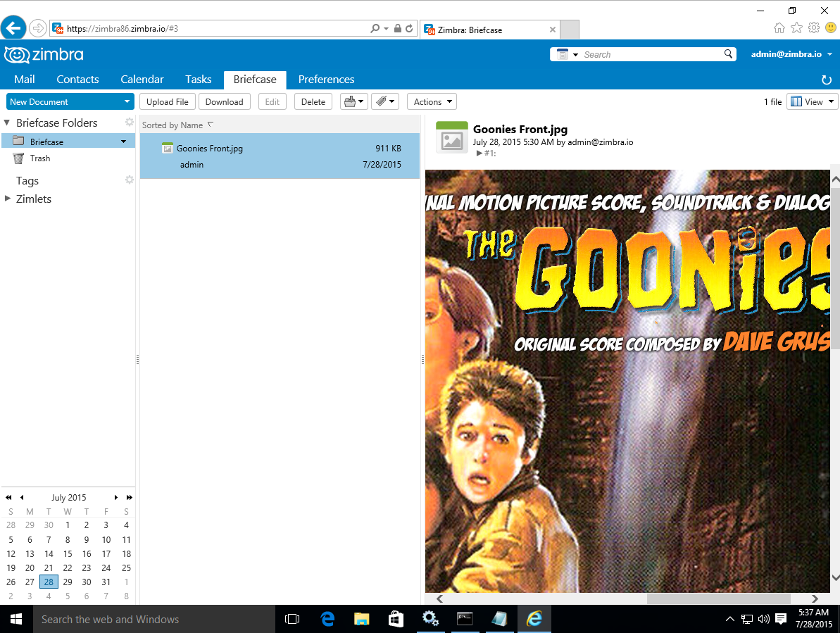Click the browser forward arrow button
The image size is (840, 633).
click(37, 28)
